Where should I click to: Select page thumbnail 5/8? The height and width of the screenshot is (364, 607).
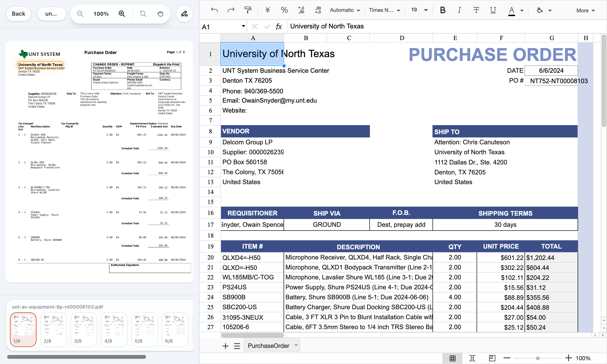click(145, 329)
